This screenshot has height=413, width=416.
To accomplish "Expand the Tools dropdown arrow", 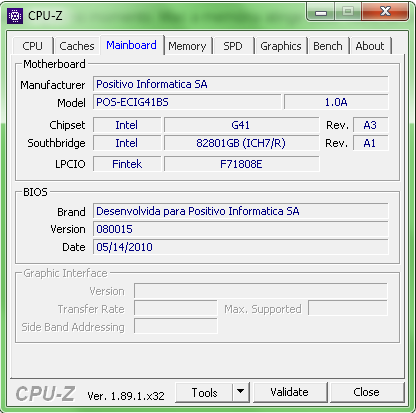I will (241, 393).
